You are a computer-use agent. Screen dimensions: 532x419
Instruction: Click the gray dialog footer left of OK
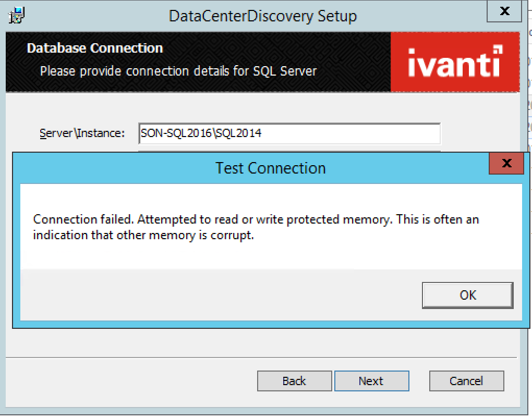(x=209, y=295)
